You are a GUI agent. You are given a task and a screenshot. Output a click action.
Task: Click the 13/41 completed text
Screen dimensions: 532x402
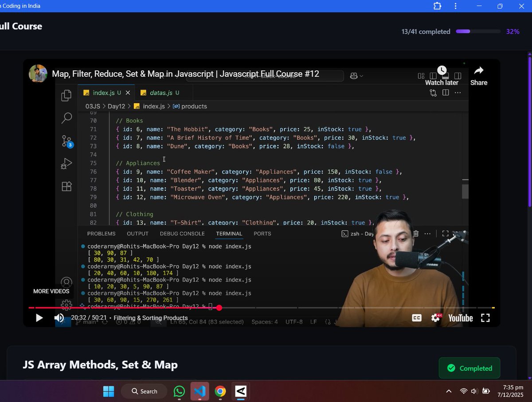coord(426,31)
